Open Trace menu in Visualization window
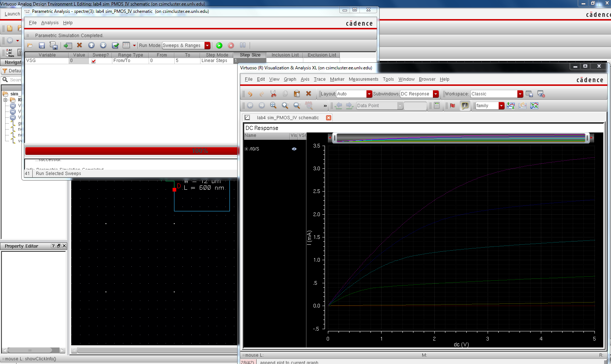The width and height of the screenshot is (611, 364). [319, 79]
